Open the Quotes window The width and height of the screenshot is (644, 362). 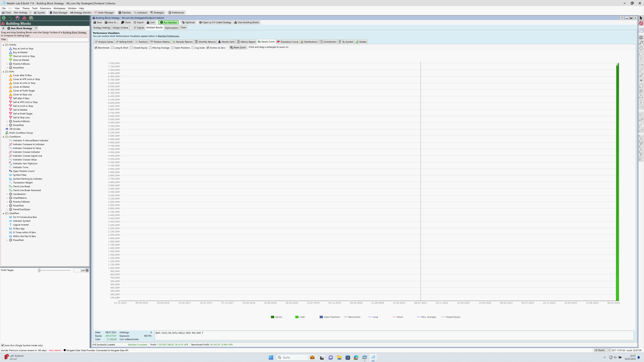(39, 12)
